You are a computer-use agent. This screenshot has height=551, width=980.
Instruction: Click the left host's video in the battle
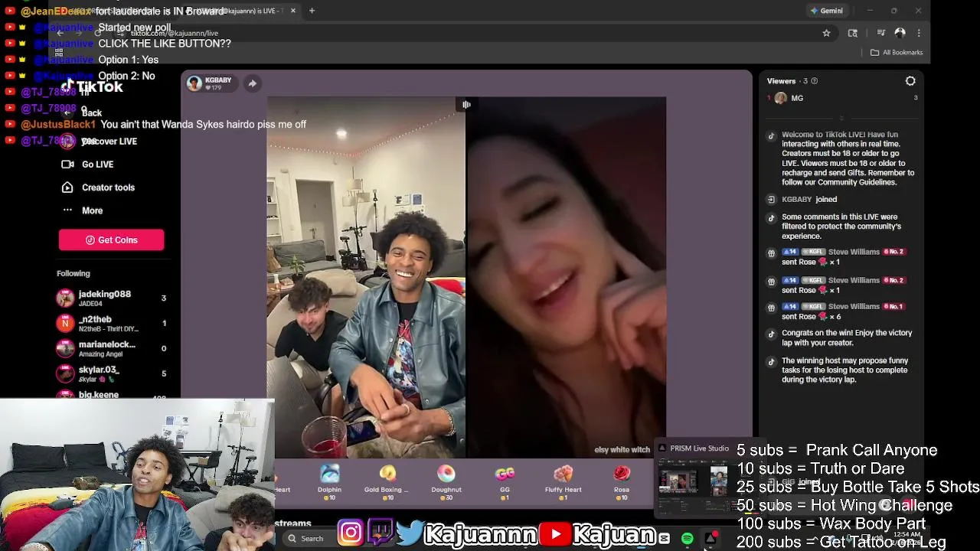[366, 277]
